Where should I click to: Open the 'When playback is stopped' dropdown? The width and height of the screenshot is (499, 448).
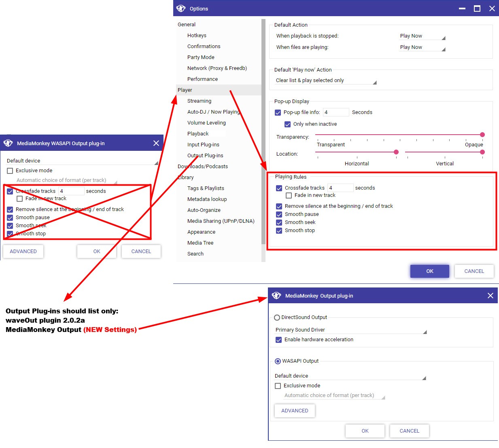(422, 36)
